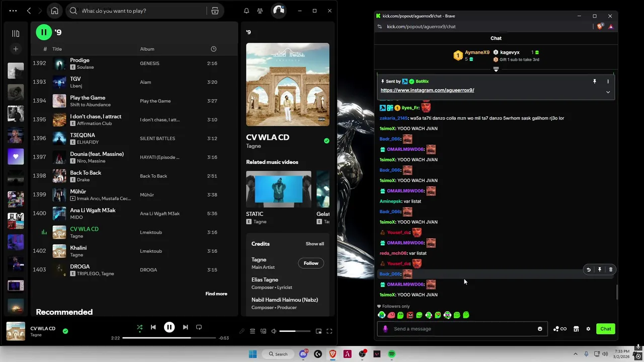Open pinned message three-dot options
The image size is (644, 362).
[608, 81]
